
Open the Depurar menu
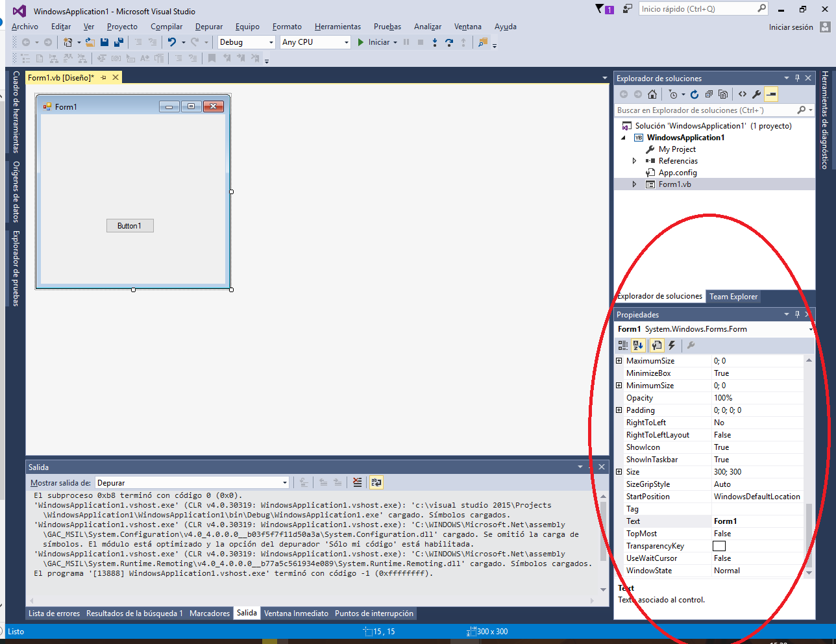coord(209,27)
